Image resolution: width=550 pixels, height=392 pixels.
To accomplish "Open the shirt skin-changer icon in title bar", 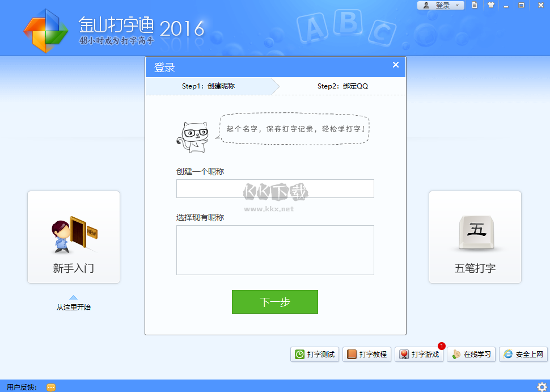I will 491,5.
